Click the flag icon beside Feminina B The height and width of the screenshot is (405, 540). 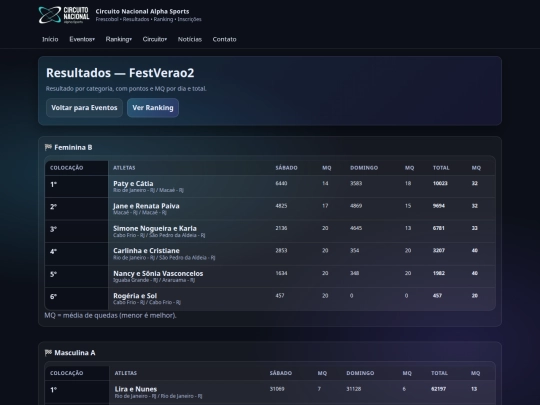click(48, 147)
